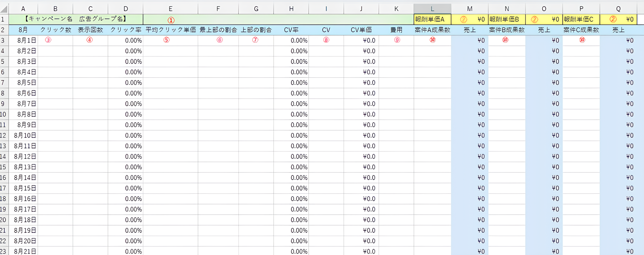Click the クリック数 header cell
The width and height of the screenshot is (644, 255).
click(x=55, y=30)
